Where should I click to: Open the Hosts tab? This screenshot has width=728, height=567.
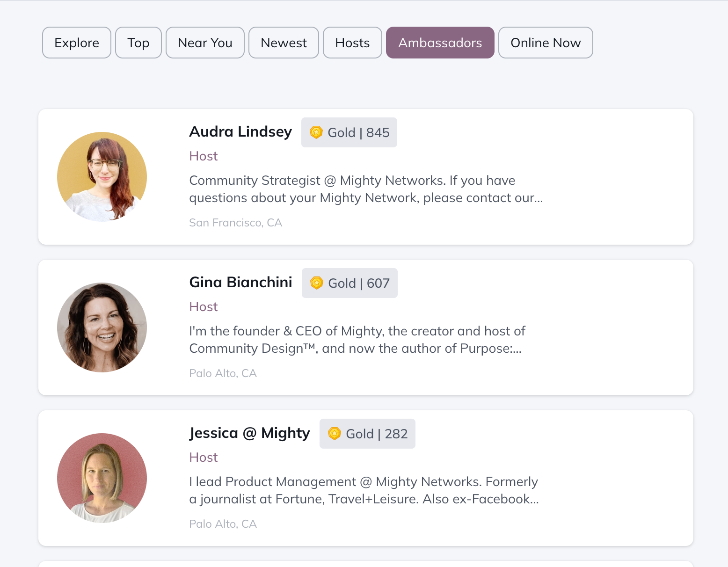352,43
